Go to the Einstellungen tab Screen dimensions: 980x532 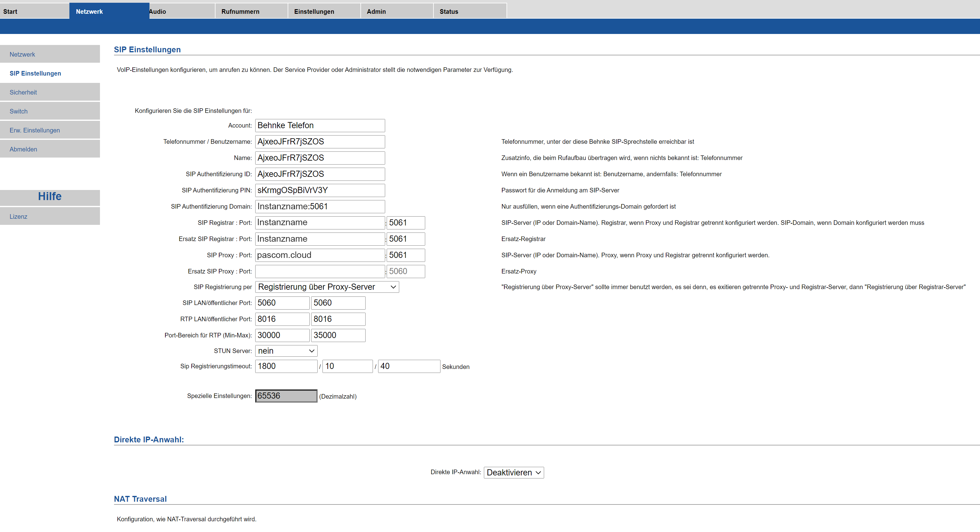pyautogui.click(x=324, y=11)
